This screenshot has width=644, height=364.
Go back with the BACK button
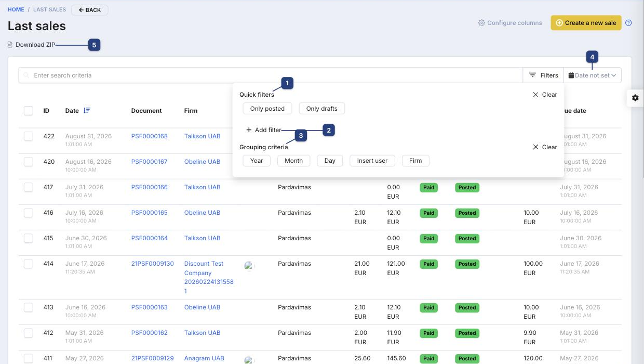pos(90,10)
